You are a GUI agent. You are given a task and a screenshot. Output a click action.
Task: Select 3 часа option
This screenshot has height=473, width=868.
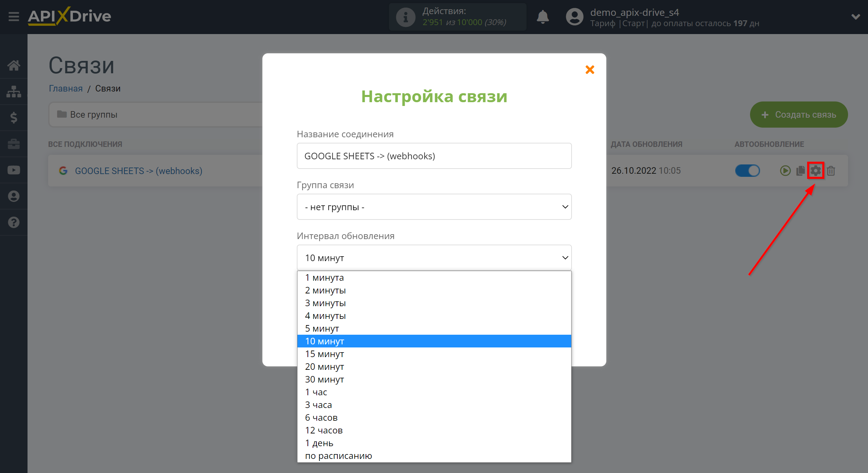click(x=434, y=405)
